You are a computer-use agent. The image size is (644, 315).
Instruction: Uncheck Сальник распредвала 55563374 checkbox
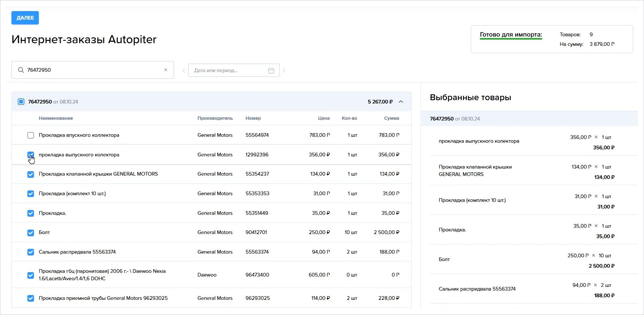pyautogui.click(x=31, y=252)
